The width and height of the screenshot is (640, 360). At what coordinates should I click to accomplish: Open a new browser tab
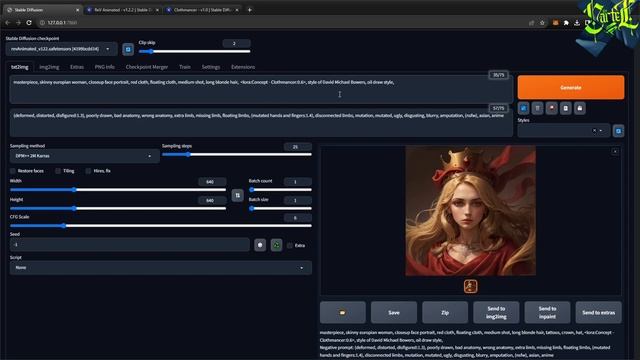[x=249, y=10]
